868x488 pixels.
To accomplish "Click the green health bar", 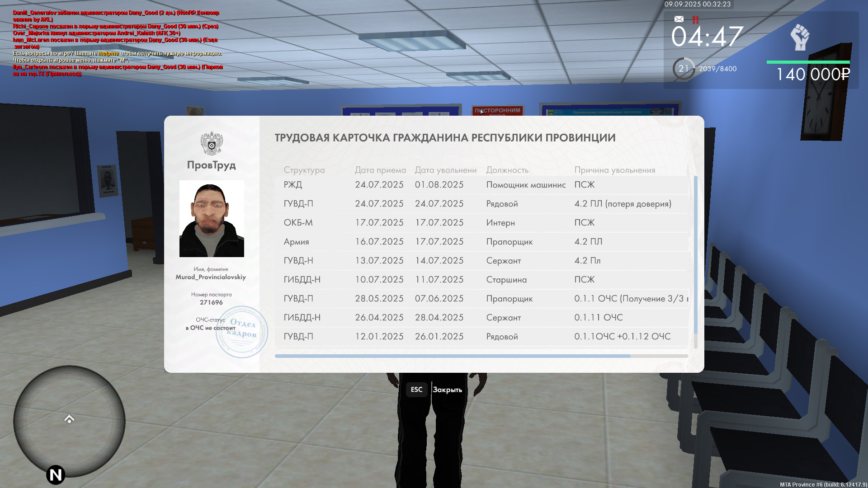I will click(x=808, y=62).
